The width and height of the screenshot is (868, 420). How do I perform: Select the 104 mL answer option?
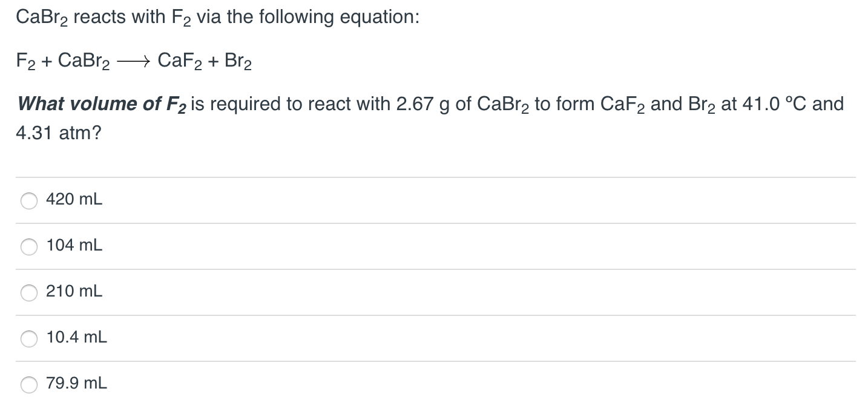[74, 246]
